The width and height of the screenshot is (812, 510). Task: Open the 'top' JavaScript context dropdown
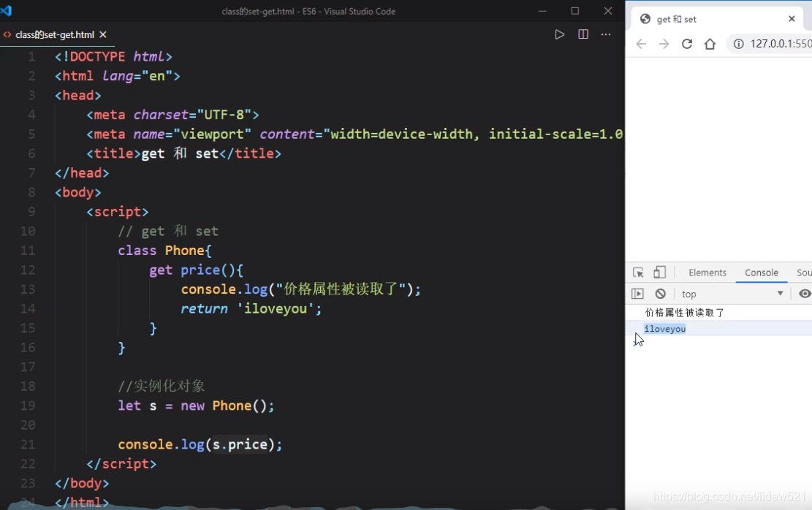[732, 294]
